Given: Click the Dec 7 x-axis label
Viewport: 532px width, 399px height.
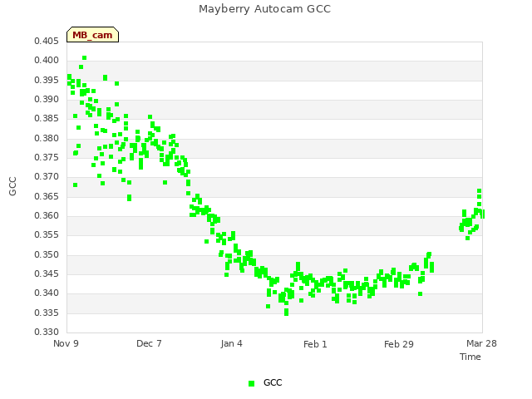Looking at the screenshot, I should click(149, 343).
